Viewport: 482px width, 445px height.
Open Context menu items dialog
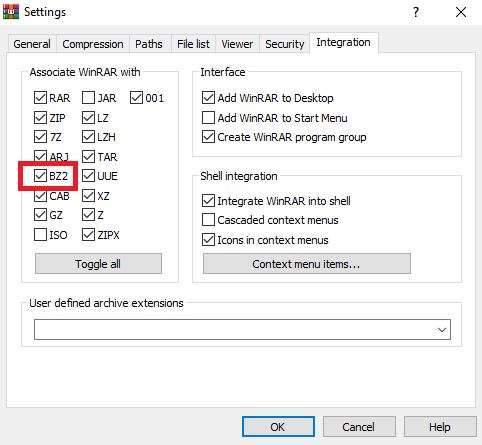[x=307, y=264]
